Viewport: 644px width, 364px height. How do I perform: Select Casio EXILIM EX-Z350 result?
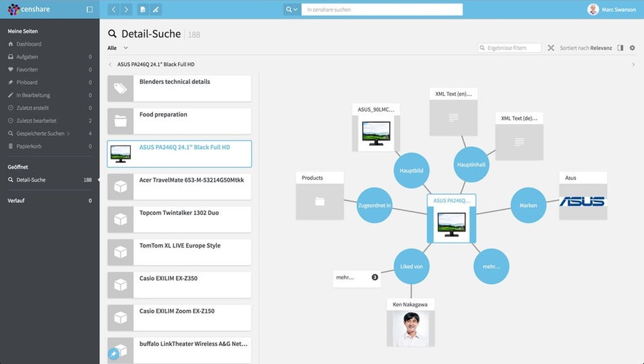[x=179, y=285]
